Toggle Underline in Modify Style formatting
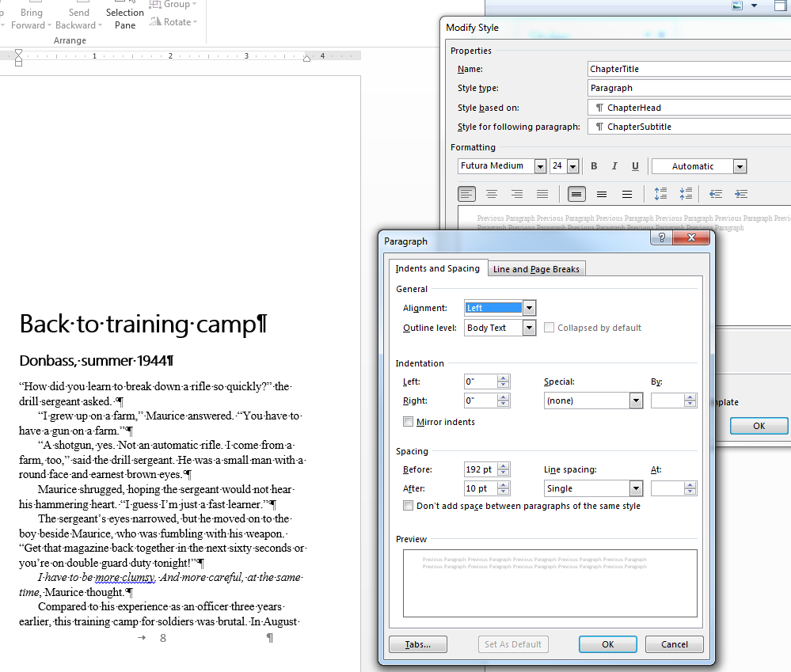This screenshot has height=672, width=791. coord(635,166)
